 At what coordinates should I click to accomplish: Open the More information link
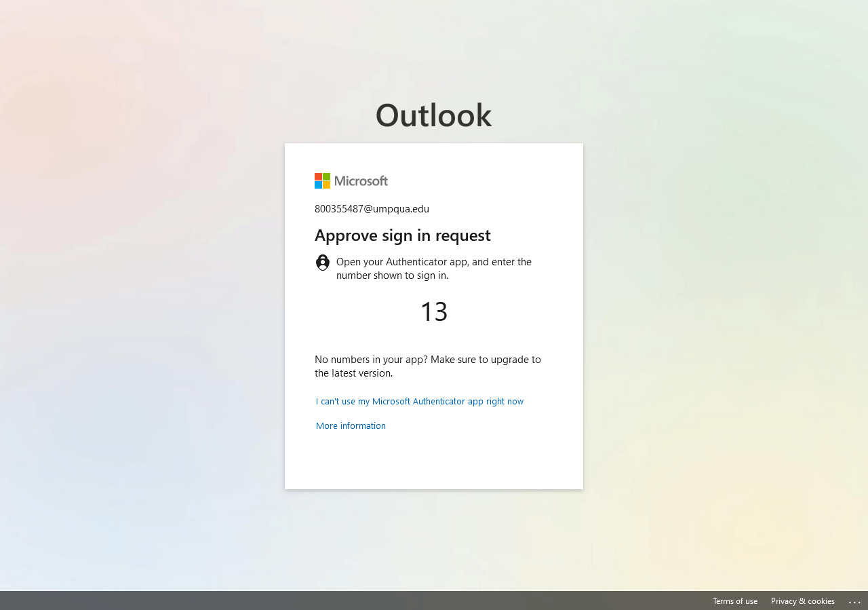click(x=351, y=425)
